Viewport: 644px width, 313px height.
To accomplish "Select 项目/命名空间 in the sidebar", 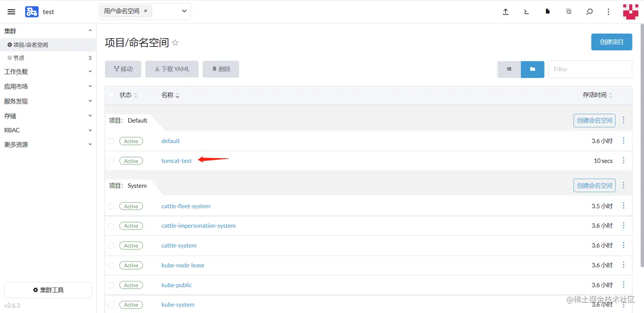I will (x=48, y=44).
